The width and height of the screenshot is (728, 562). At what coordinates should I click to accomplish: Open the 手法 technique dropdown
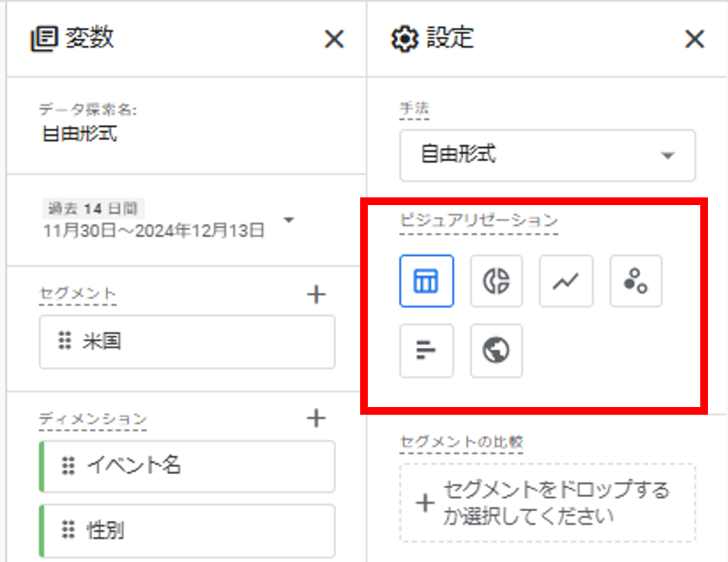pyautogui.click(x=548, y=155)
